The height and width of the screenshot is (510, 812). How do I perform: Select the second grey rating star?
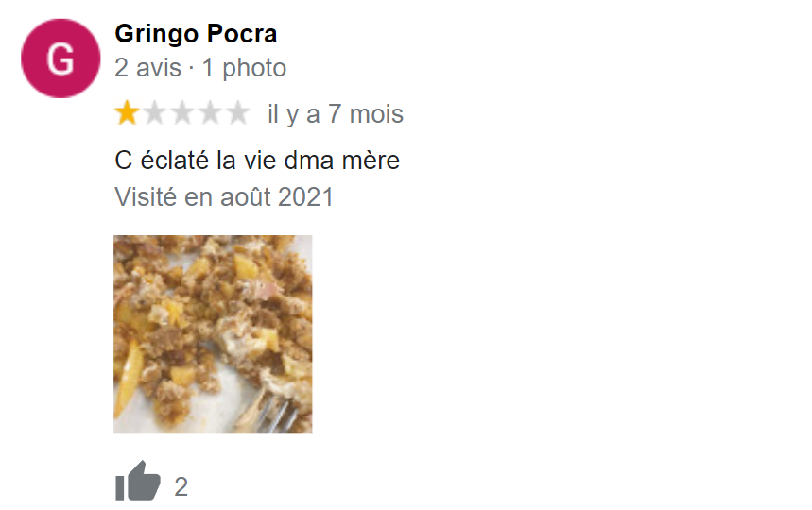[x=155, y=112]
